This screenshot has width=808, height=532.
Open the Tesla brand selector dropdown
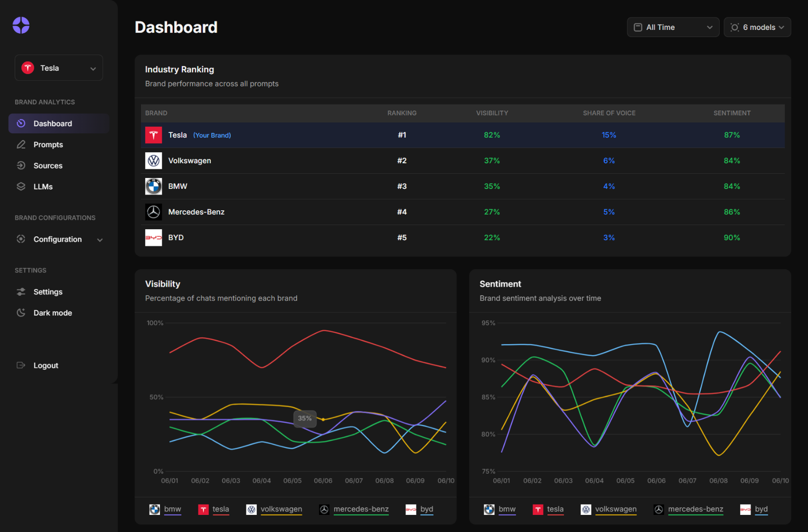[59, 68]
